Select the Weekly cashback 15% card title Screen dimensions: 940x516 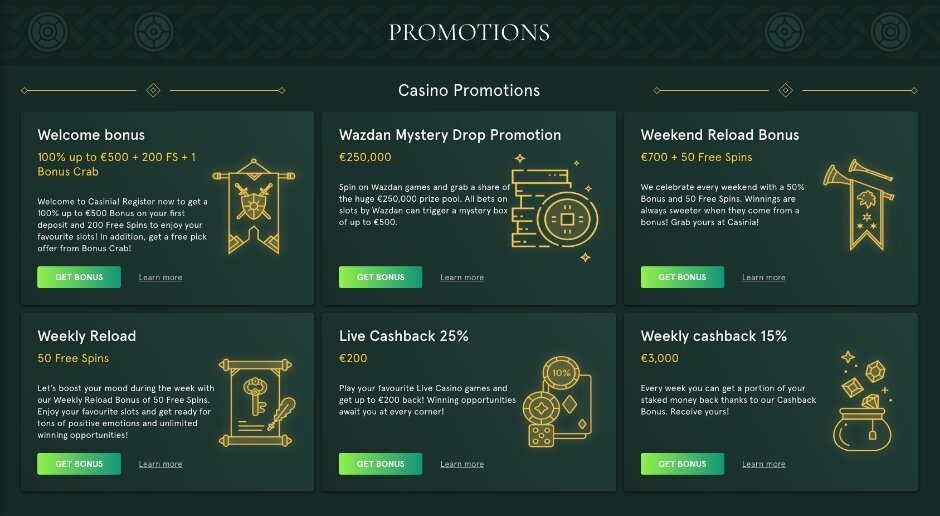(713, 336)
